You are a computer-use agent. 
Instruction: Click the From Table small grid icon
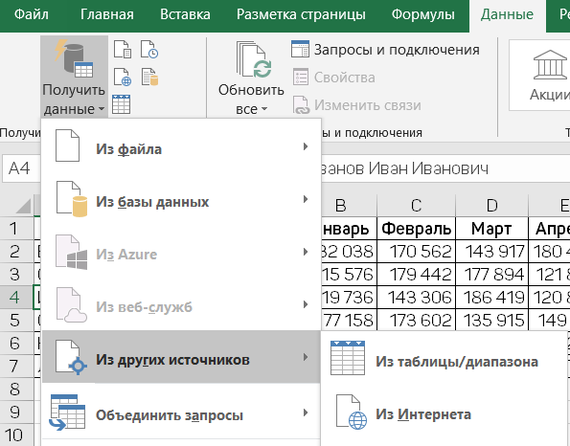121,105
